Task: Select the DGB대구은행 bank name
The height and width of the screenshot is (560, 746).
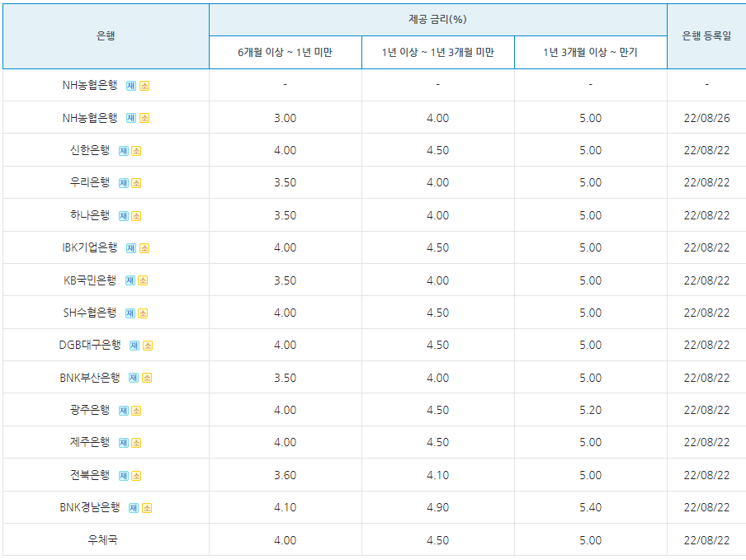Action: (90, 345)
